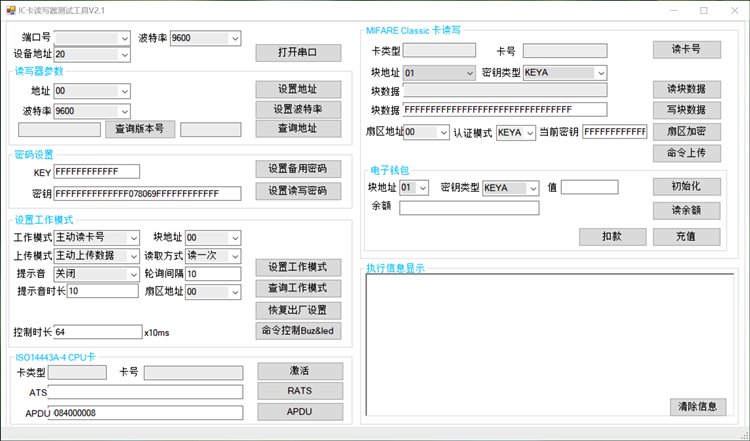Click the 激活 button for CPU card

click(x=299, y=371)
